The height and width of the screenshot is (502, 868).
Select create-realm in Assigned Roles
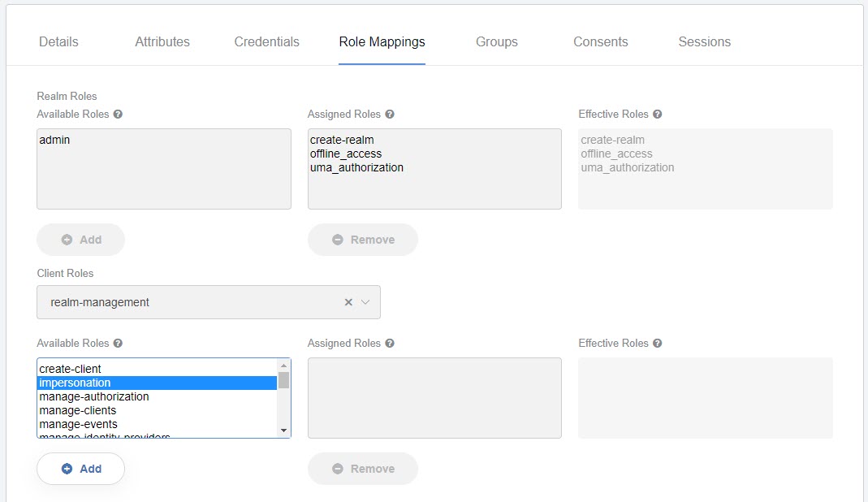click(342, 140)
